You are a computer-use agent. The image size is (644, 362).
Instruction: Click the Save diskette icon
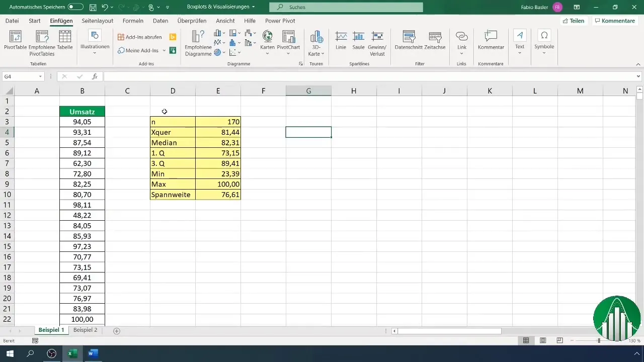pyautogui.click(x=93, y=7)
